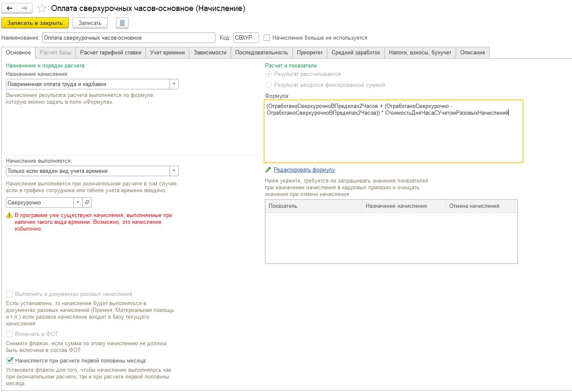Click the 'Записать' save button
Image resolution: width=572 pixels, height=392 pixels.
click(90, 23)
